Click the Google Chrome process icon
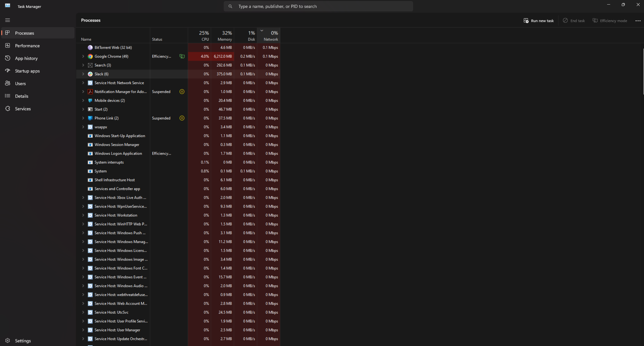This screenshot has width=644, height=346. tap(90, 56)
